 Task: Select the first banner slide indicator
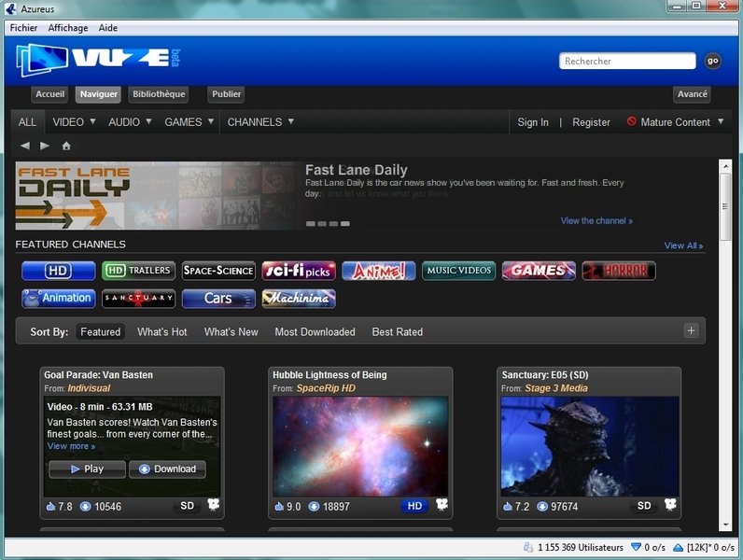click(x=311, y=224)
